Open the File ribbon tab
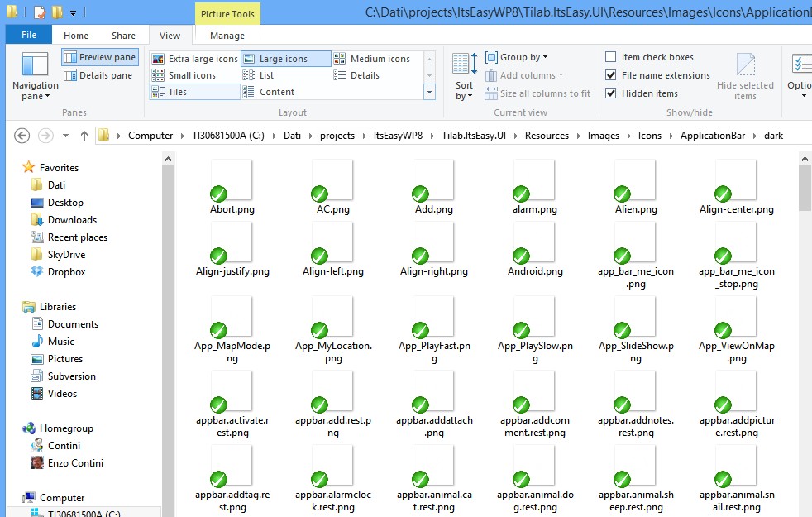Image resolution: width=812 pixels, height=517 pixels. [x=28, y=36]
